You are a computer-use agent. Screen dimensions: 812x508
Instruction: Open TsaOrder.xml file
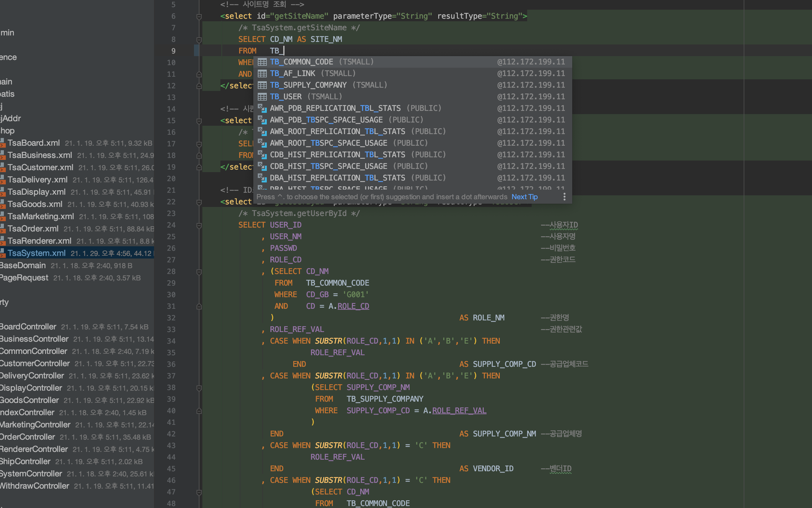click(77, 229)
